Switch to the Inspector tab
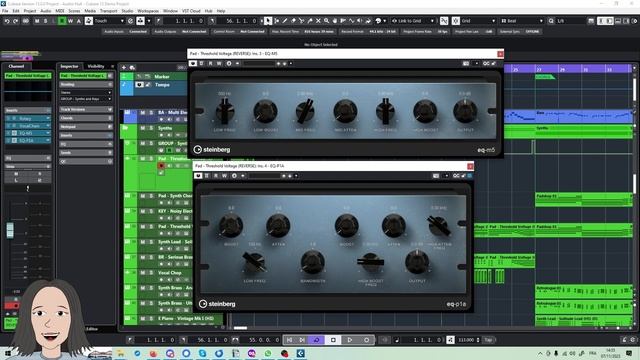640x360 pixels. coord(69,66)
